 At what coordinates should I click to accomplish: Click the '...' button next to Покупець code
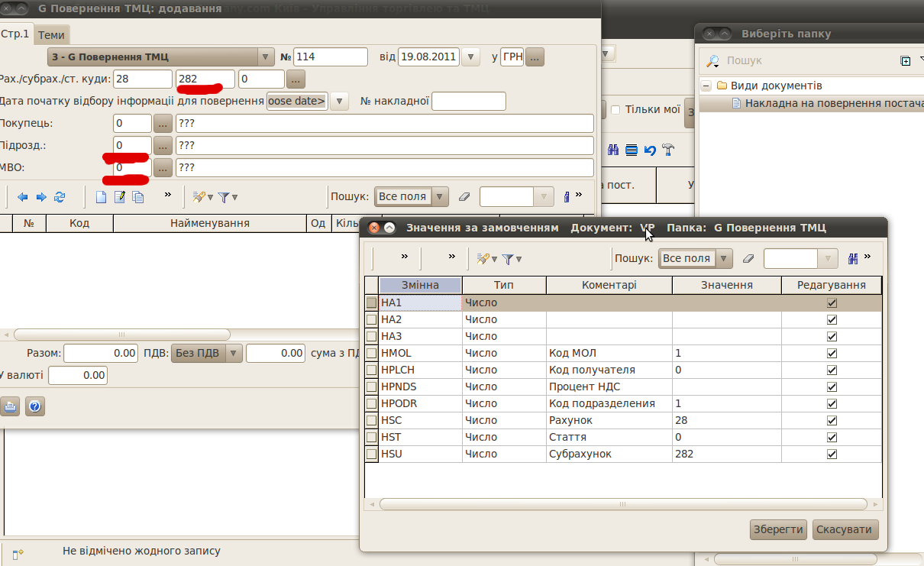(x=163, y=124)
